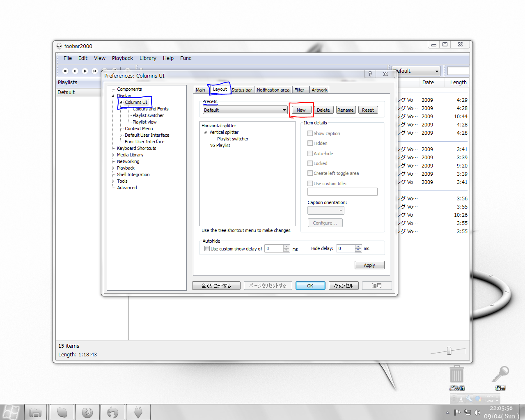Click the volume slider in status bar
The height and width of the screenshot is (420, 525).
pyautogui.click(x=448, y=351)
